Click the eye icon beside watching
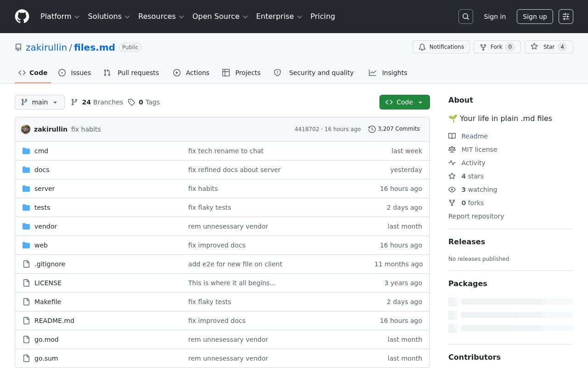The width and height of the screenshot is (588, 368). [452, 190]
